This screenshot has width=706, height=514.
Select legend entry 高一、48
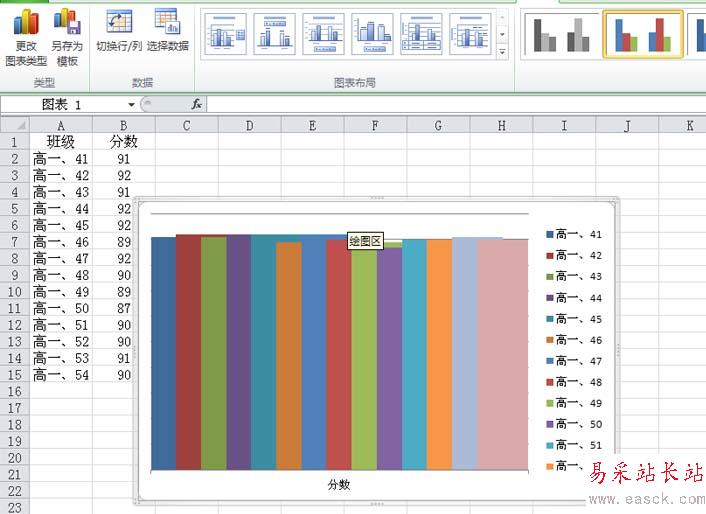click(x=574, y=382)
